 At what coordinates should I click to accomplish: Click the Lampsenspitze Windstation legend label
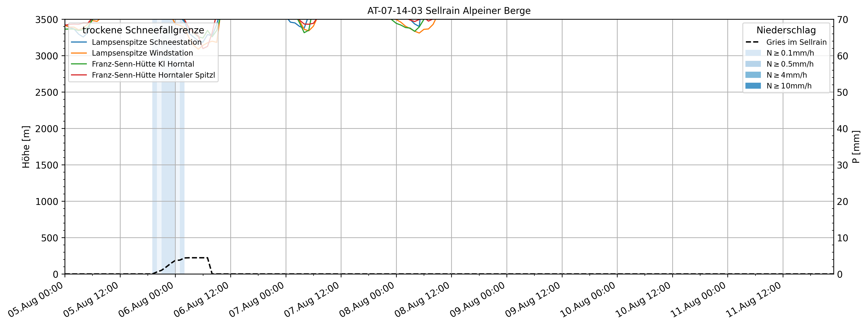(142, 53)
